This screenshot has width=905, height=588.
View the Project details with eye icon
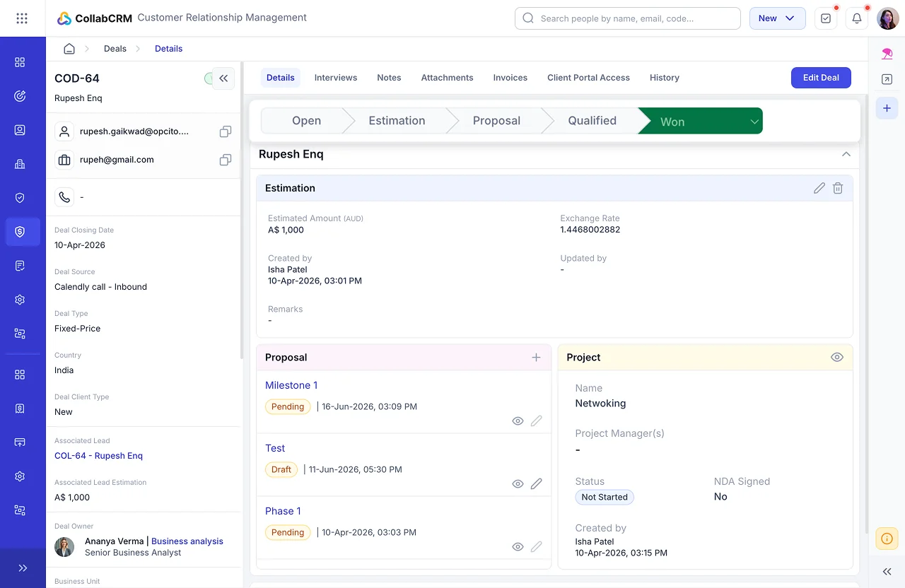pos(837,358)
